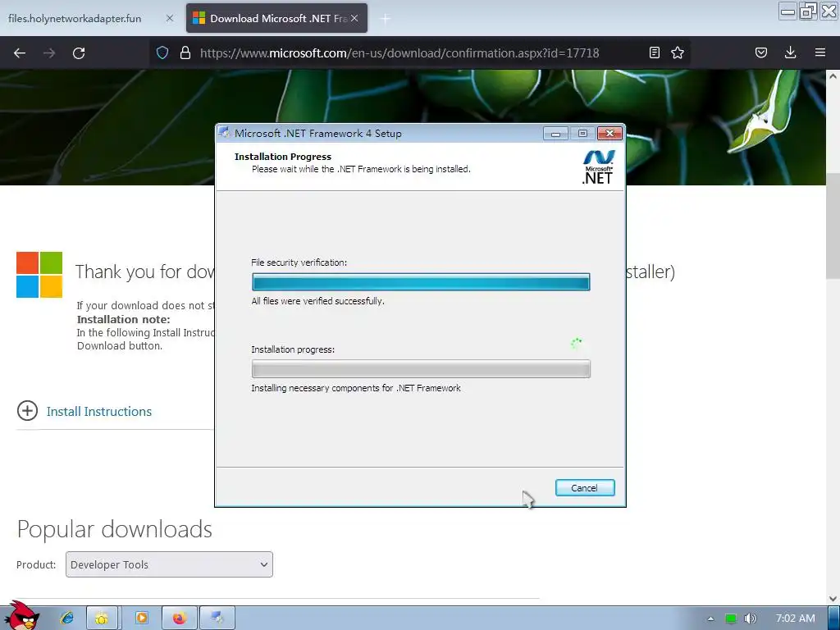Close the files.holynetworkadapter.fun tab

tap(170, 18)
